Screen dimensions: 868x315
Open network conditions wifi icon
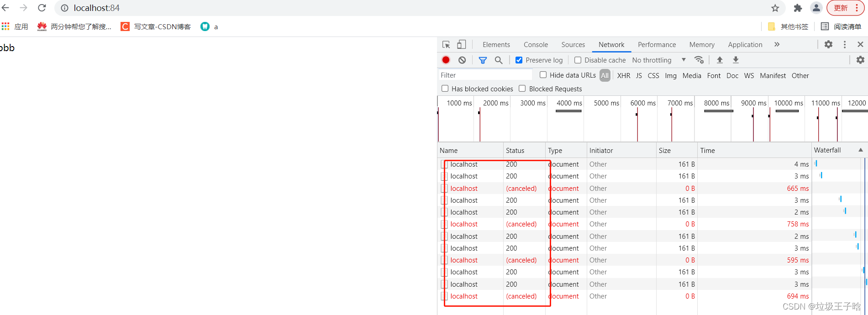[x=699, y=60]
